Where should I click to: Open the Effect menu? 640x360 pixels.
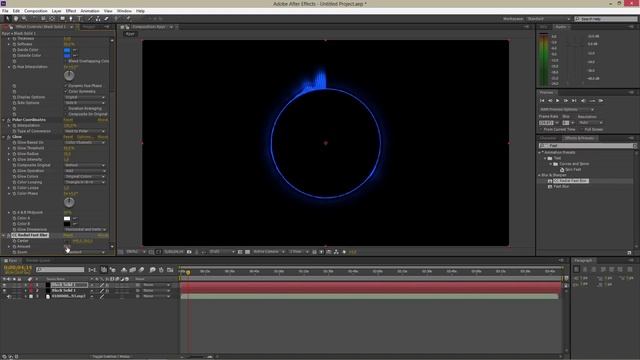click(71, 11)
